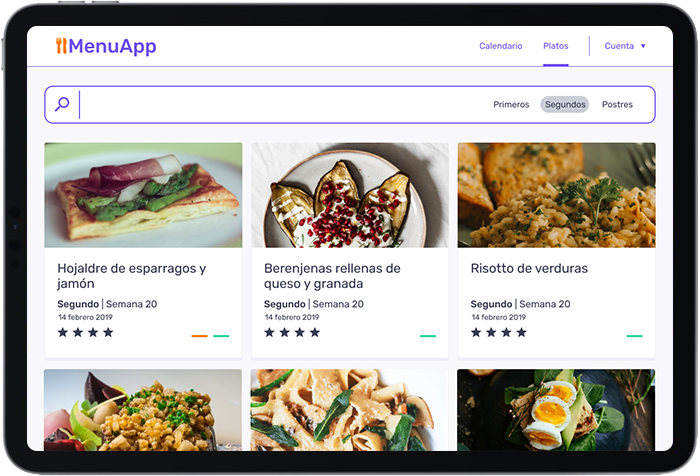700x476 pixels.
Task: Toggle the Segundos filter
Action: click(565, 104)
